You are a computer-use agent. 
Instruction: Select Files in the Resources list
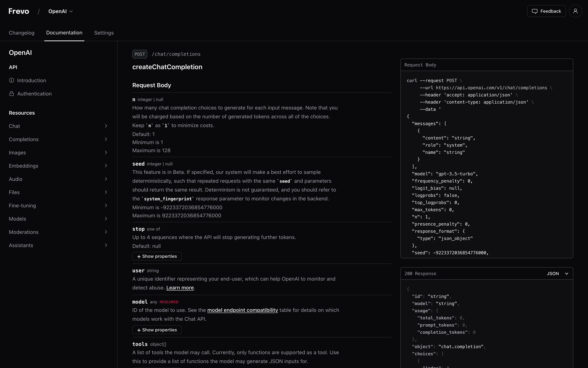click(x=14, y=192)
